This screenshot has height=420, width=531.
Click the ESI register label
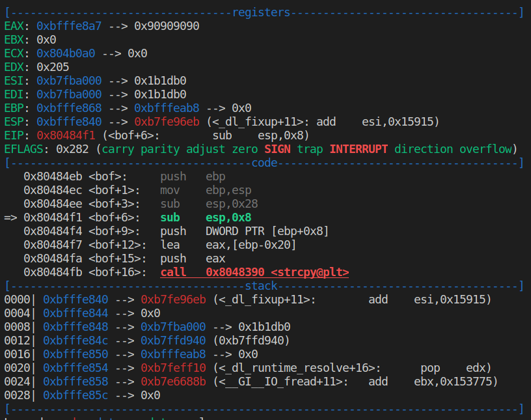pos(14,81)
